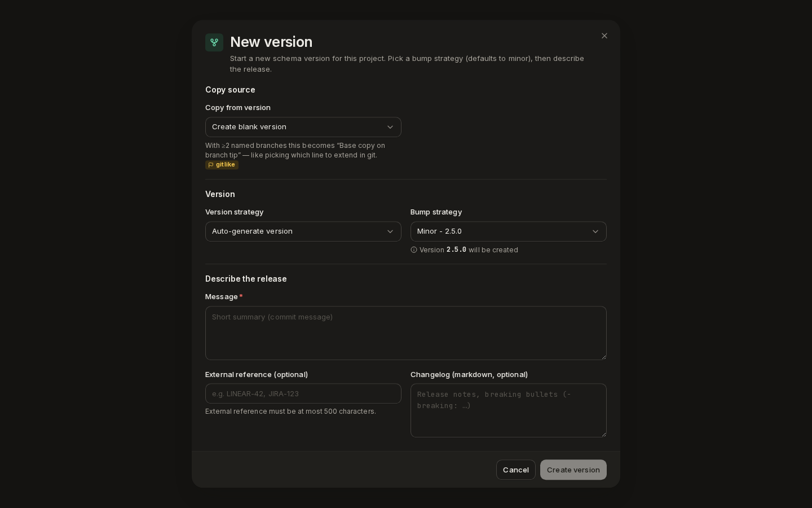
Task: Click the Copy from version label
Action: point(238,108)
